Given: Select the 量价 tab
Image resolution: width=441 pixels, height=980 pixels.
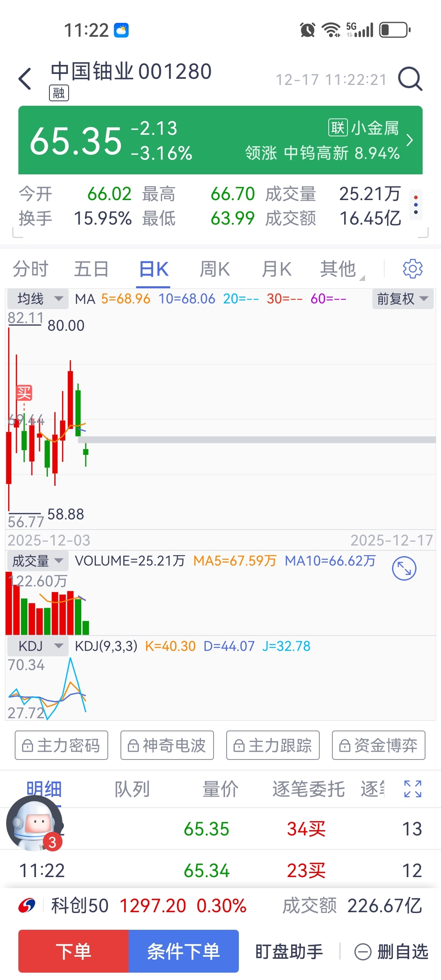Looking at the screenshot, I should (x=220, y=789).
